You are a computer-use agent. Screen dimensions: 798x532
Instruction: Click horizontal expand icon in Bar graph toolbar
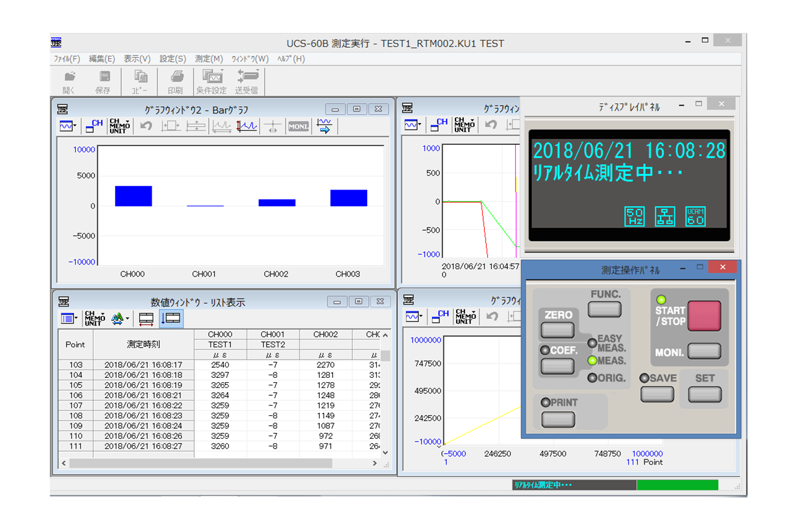click(171, 126)
